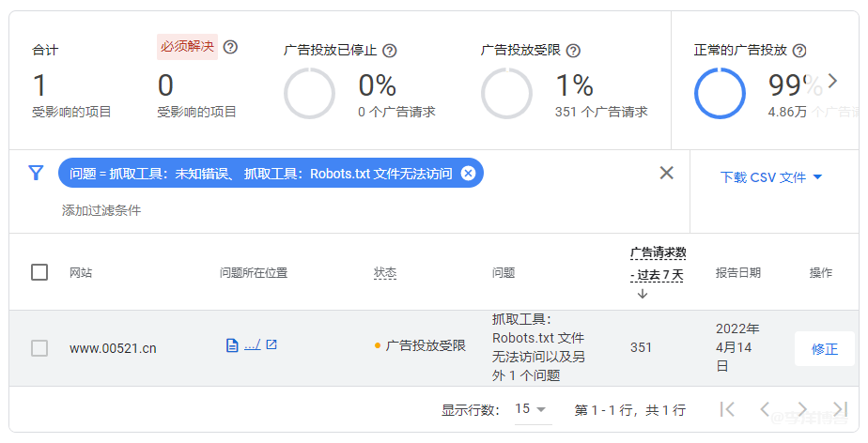Image resolution: width=868 pixels, height=443 pixels.
Task: Click help icon beside 广告投放受限
Action: pyautogui.click(x=573, y=51)
